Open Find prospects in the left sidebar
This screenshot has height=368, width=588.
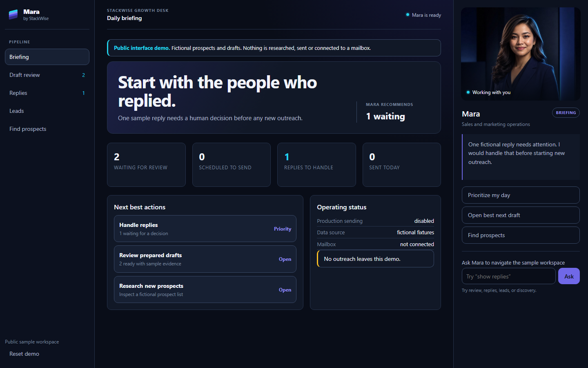point(47,129)
